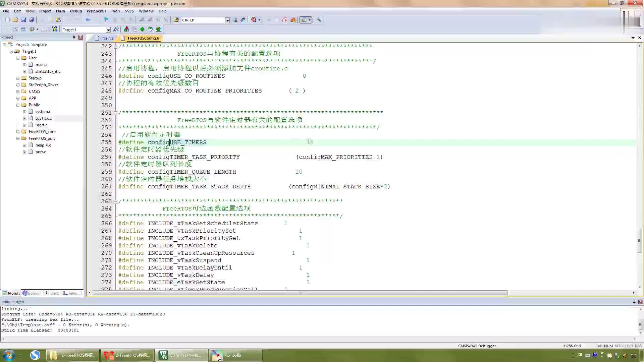This screenshot has height=362, width=644.
Task: Indent selected lines icon
Action: coord(142,20)
